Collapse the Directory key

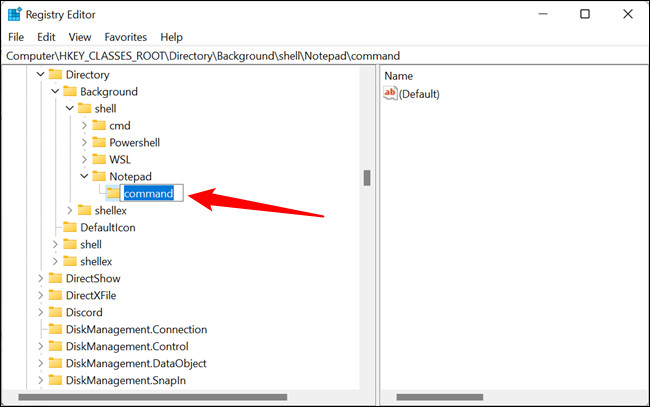click(x=40, y=75)
